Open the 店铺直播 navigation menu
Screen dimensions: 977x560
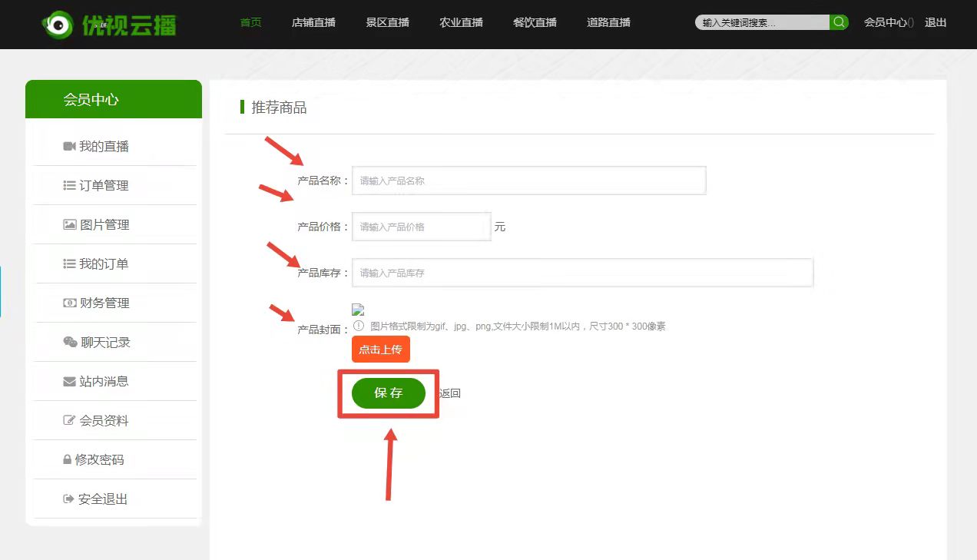pos(313,22)
